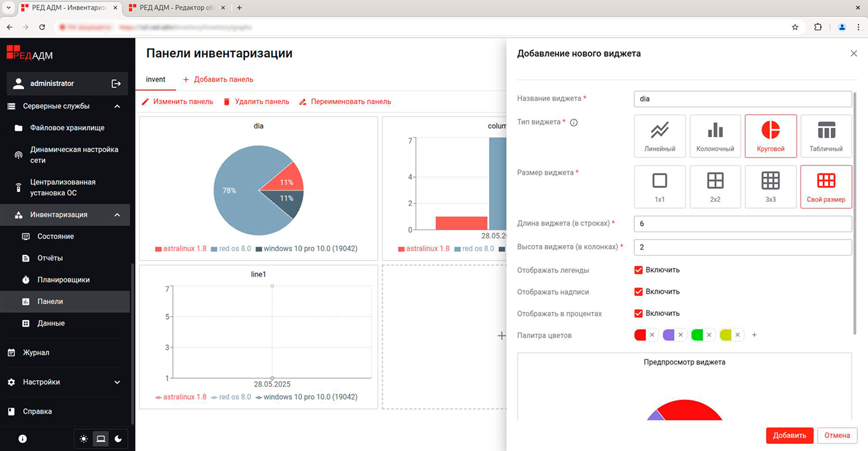Toggle the Отображать легенды checkbox

tap(638, 270)
